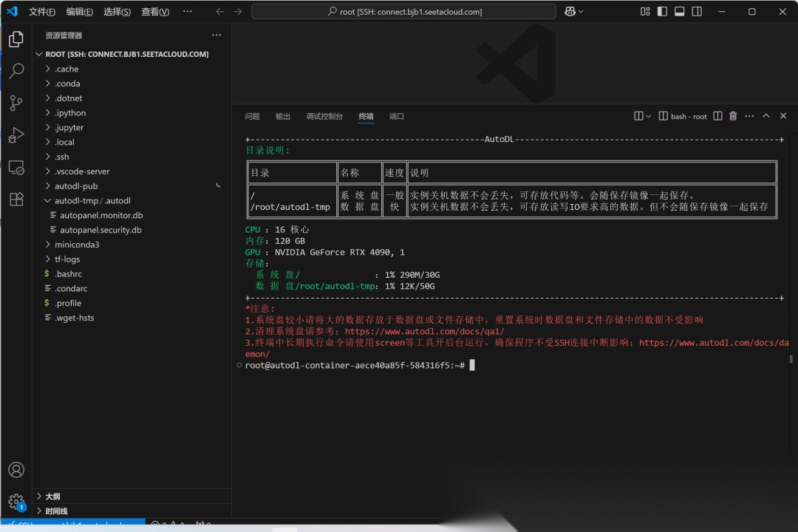
Task: Open the launch profile dropdown arrow
Action: tap(648, 116)
